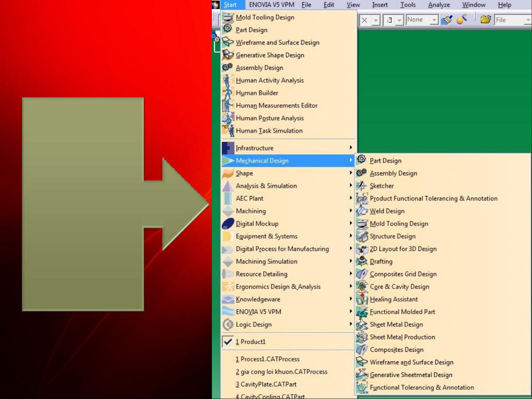This screenshot has width=532, height=399.
Task: Open the File combo box in toolbar
Action: (x=513, y=20)
